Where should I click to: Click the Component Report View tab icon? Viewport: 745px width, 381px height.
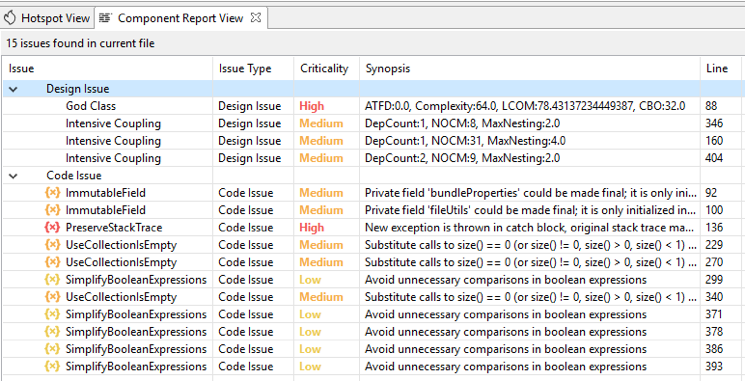point(105,19)
